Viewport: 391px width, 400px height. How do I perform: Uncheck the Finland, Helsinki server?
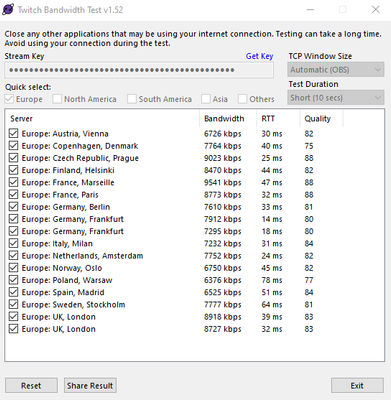pyautogui.click(x=13, y=170)
